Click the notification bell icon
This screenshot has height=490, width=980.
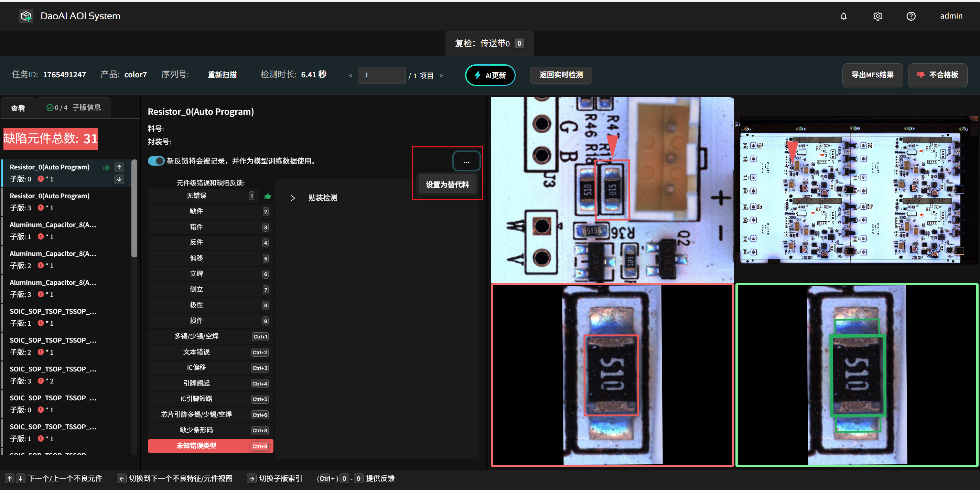click(843, 16)
